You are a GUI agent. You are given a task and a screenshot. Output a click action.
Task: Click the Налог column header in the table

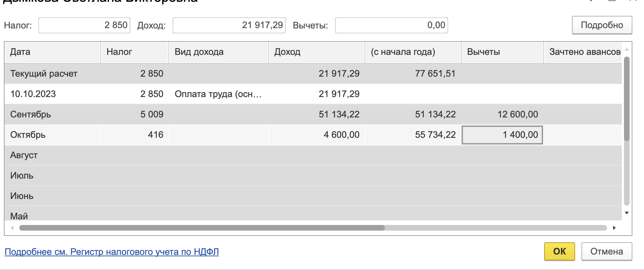pyautogui.click(x=135, y=52)
